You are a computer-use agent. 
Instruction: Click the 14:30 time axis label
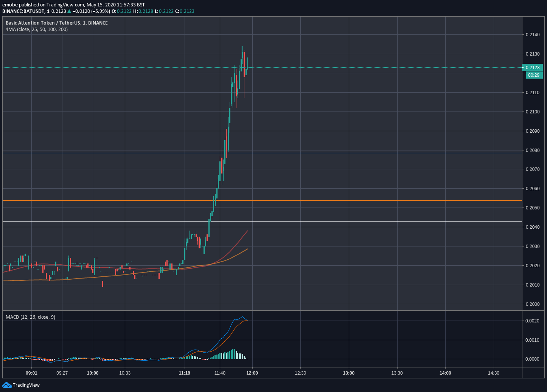[x=494, y=373]
